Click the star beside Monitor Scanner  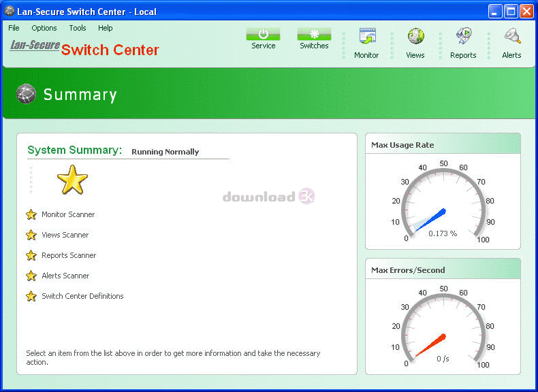31,214
